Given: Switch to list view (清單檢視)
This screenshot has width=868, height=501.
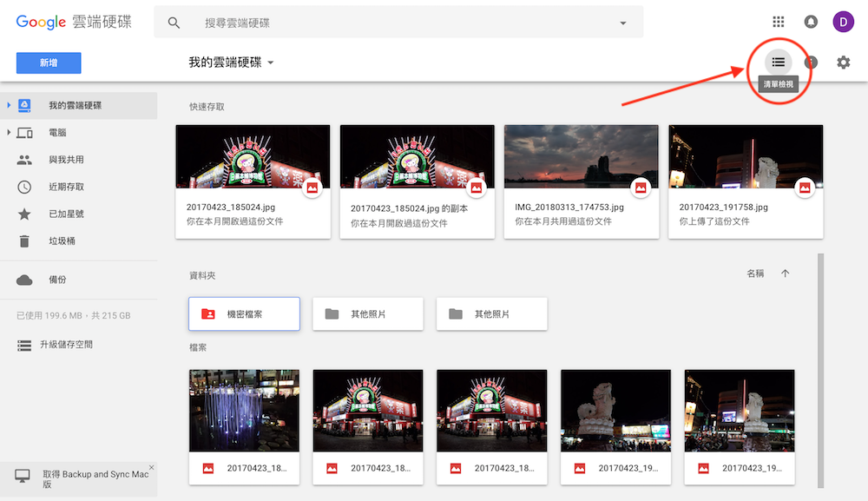Looking at the screenshot, I should (779, 62).
